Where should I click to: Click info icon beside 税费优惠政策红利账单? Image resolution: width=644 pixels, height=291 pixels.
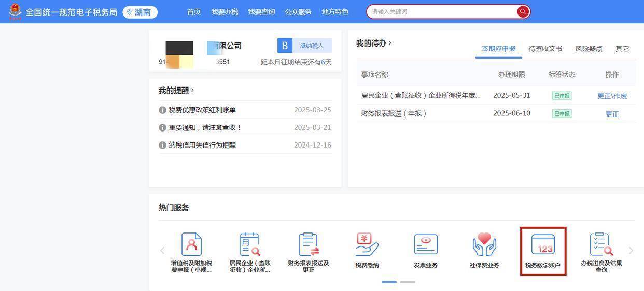point(162,110)
